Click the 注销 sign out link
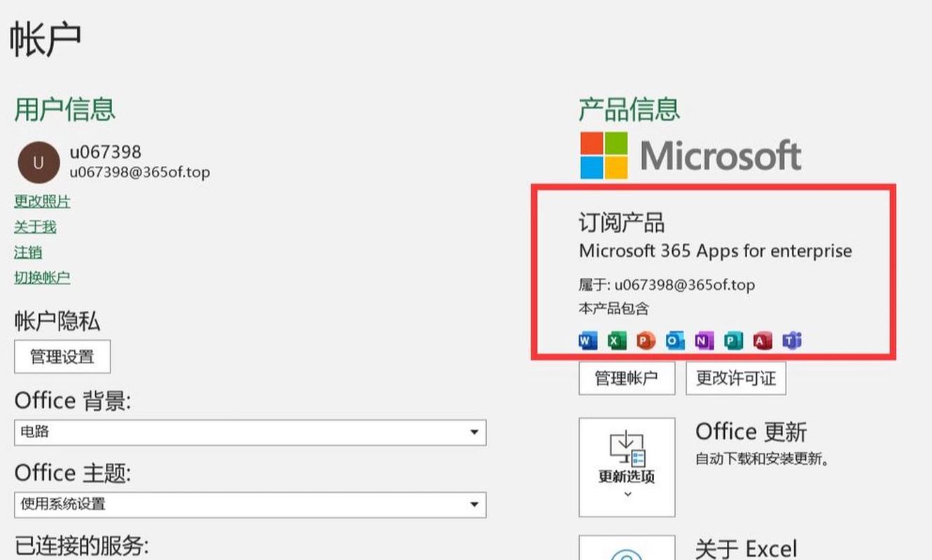The height and width of the screenshot is (560, 932). coord(28,252)
